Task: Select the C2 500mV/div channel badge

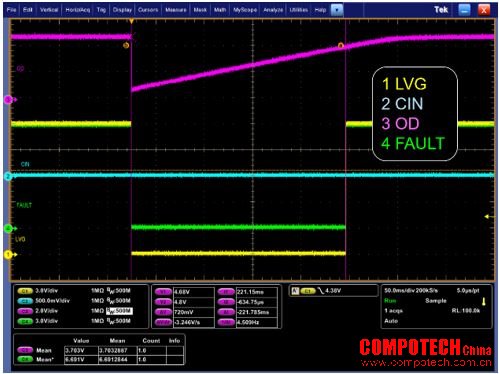Action: pos(25,301)
